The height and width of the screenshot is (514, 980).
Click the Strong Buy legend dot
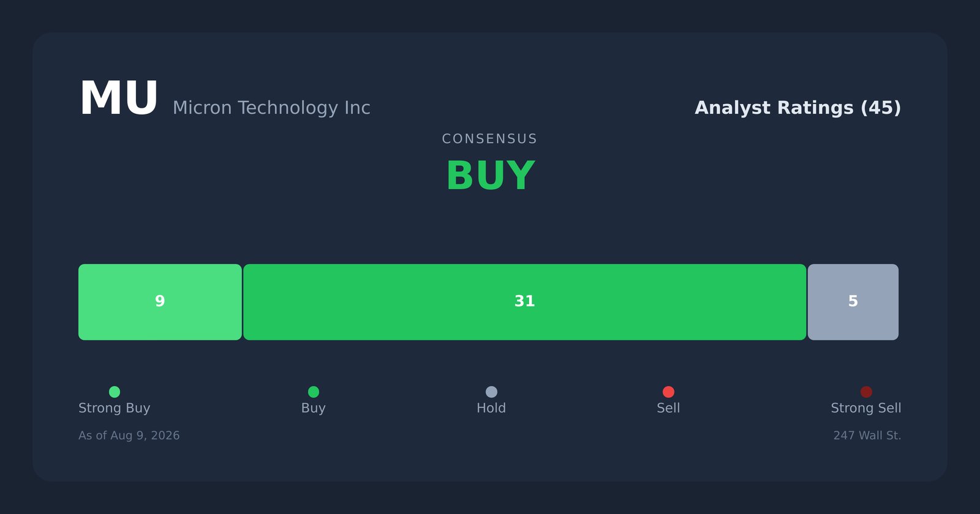coord(115,392)
